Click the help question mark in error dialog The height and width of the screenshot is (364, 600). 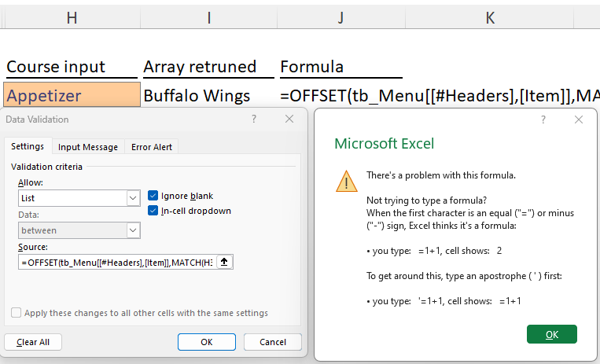pyautogui.click(x=543, y=119)
